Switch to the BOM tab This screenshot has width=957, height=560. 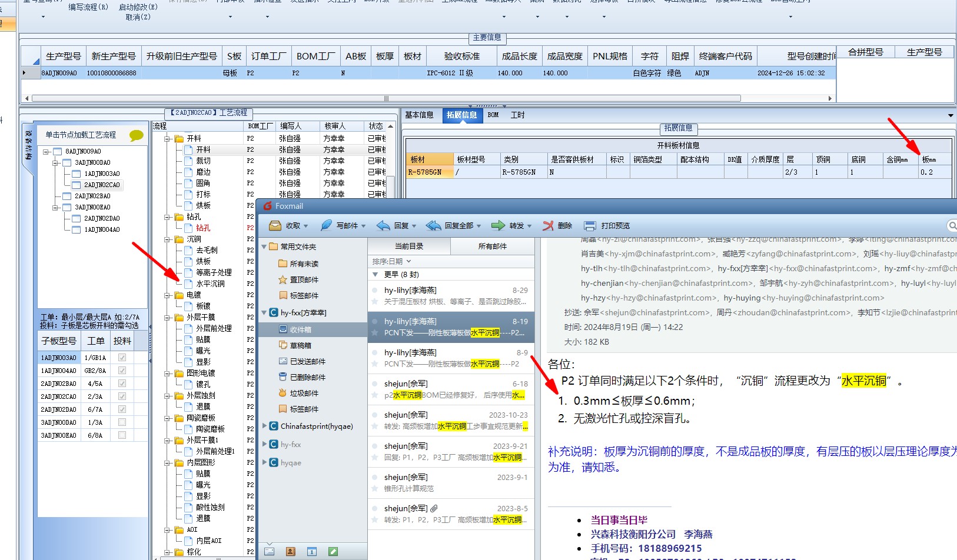click(493, 115)
